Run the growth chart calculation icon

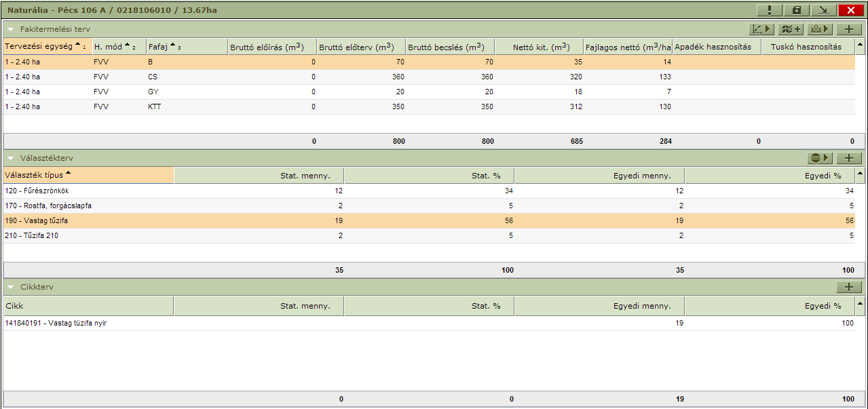coord(761,29)
